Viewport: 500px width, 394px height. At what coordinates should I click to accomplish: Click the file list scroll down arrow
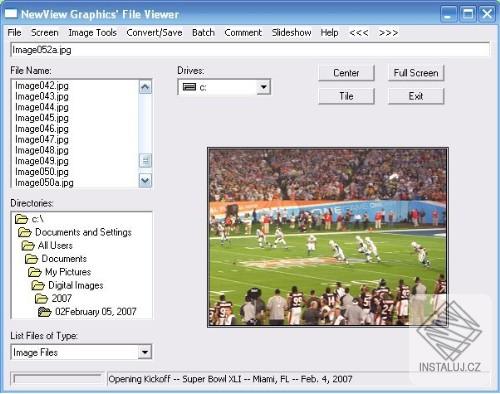coord(145,181)
